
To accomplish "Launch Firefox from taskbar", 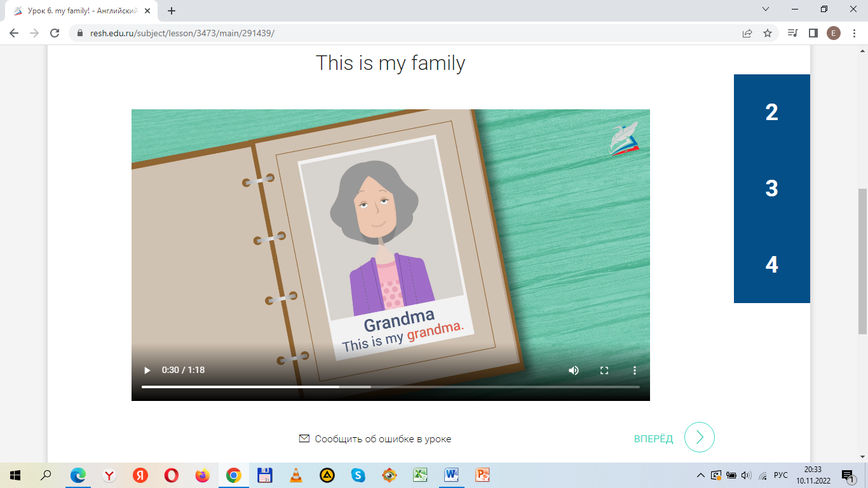I will (202, 475).
